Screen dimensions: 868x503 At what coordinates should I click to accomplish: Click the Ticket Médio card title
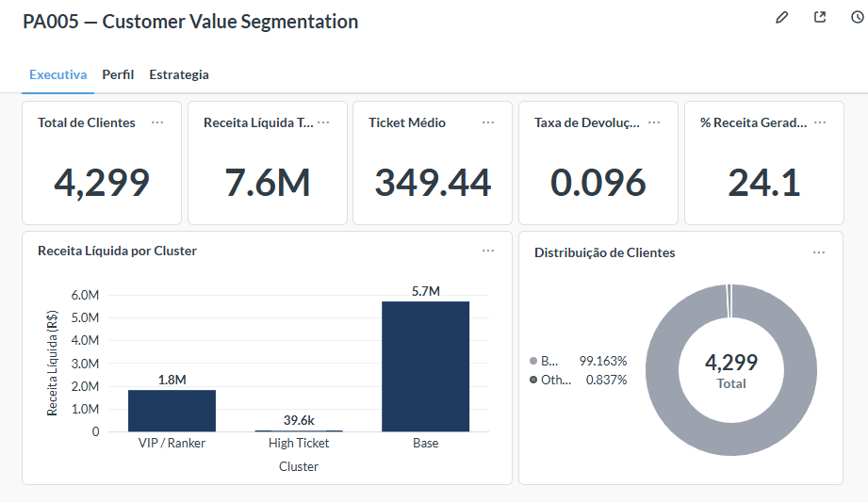407,122
